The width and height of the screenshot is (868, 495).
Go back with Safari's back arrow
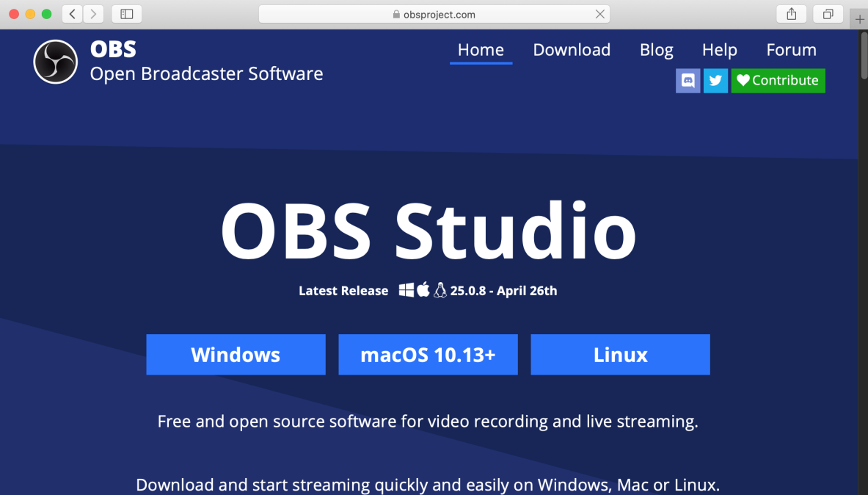(x=73, y=14)
